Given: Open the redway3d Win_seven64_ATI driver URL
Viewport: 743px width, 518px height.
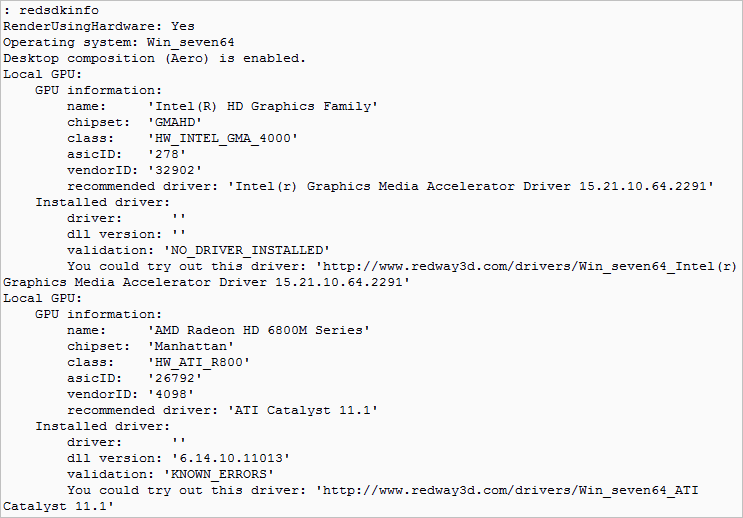Looking at the screenshot, I should tap(507, 490).
